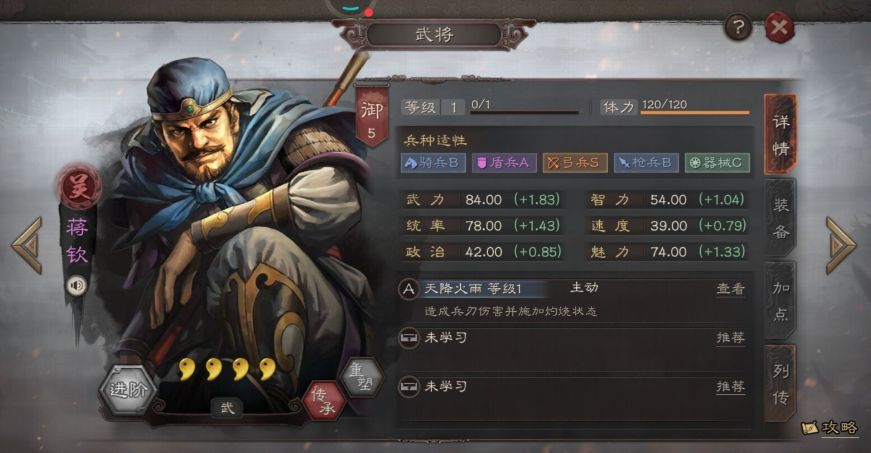
Task: Click 推荐 for the first unlearned skill slot
Action: [730, 338]
